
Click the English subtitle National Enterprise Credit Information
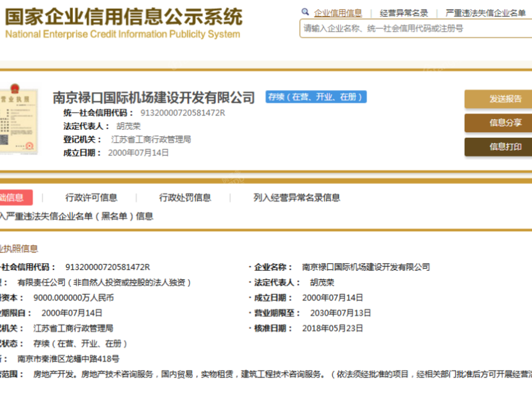(x=123, y=34)
